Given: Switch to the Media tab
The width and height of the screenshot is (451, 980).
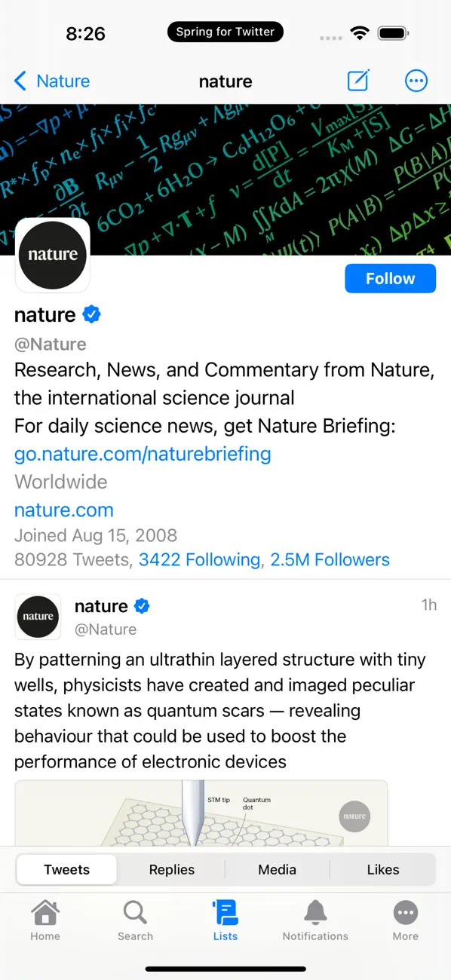Looking at the screenshot, I should [x=277, y=869].
